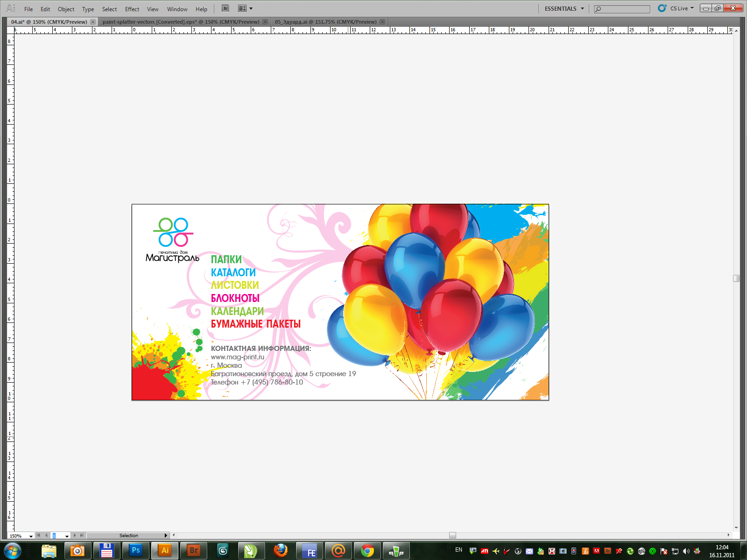This screenshot has height=560, width=747.
Task: Go to the previous artboard
Action: click(46, 535)
